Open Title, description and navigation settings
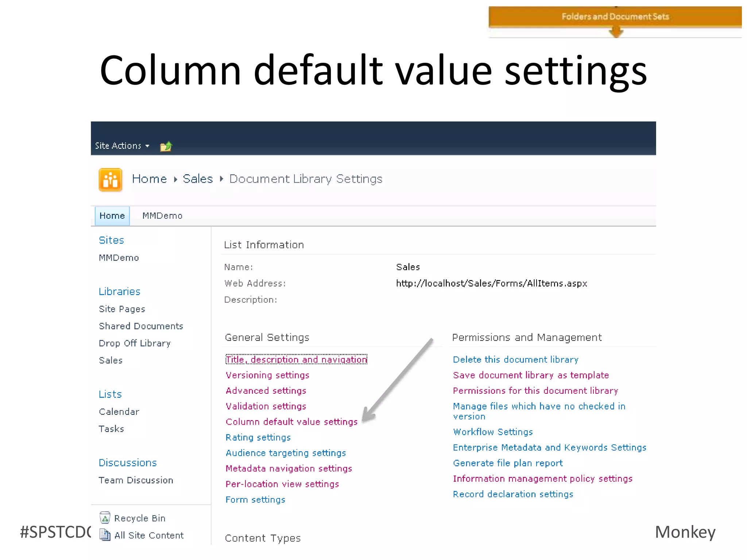The image size is (747, 560). tap(296, 359)
